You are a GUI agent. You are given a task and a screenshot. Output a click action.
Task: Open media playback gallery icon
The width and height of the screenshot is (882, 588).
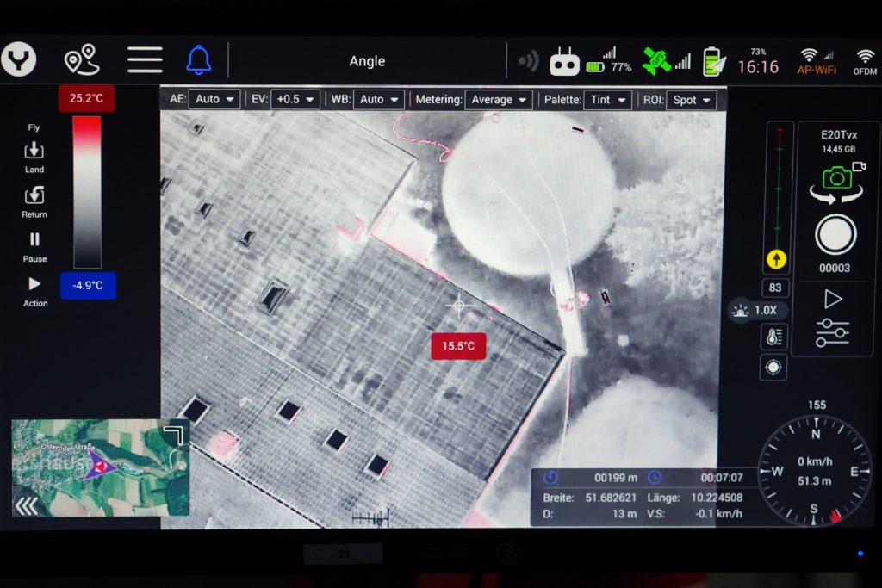(833, 299)
